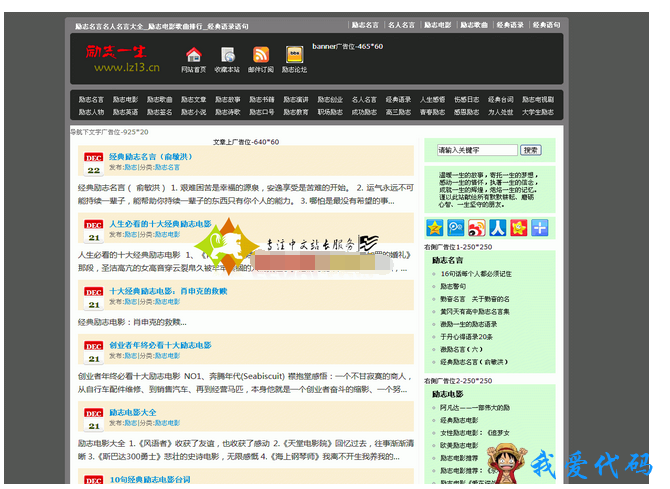The width and height of the screenshot is (670, 489).
Task: Open more share options plus icon
Action: [540, 228]
